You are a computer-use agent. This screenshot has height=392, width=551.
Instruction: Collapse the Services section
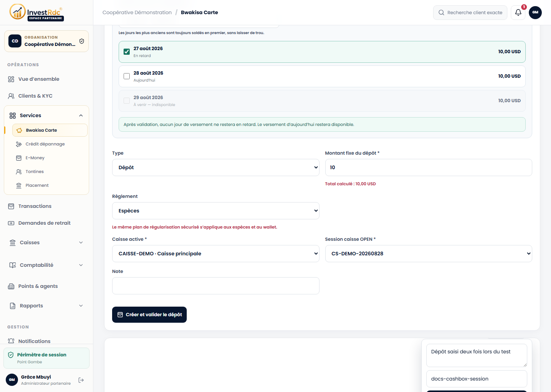(81, 116)
